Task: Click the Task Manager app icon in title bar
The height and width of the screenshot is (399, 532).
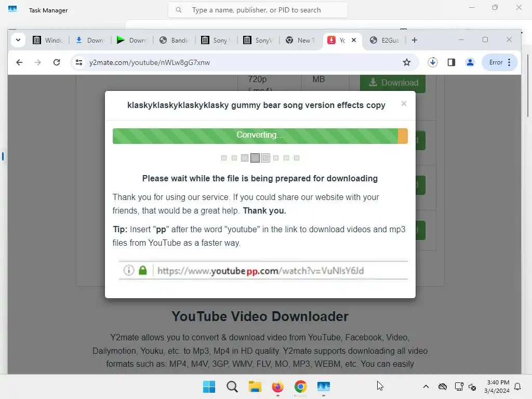Action: click(x=12, y=9)
